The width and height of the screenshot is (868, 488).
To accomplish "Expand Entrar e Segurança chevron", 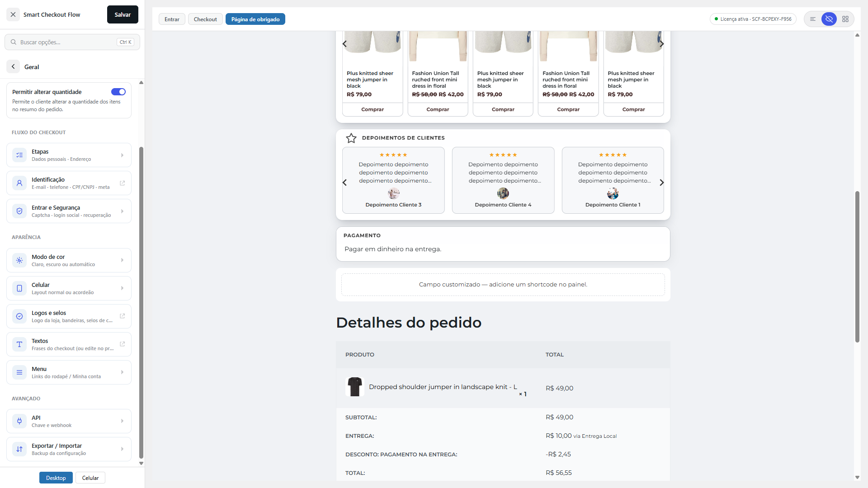I will pos(122,211).
